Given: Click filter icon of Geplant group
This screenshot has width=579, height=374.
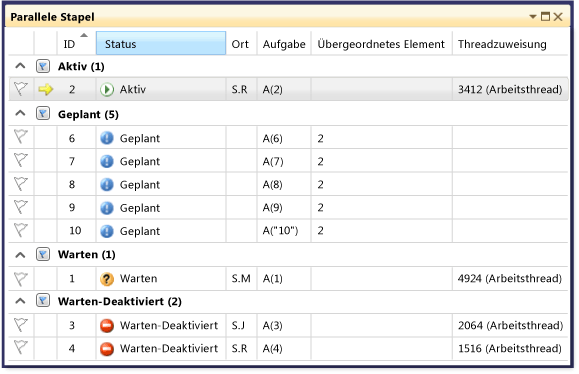Looking at the screenshot, I should coord(43,114).
